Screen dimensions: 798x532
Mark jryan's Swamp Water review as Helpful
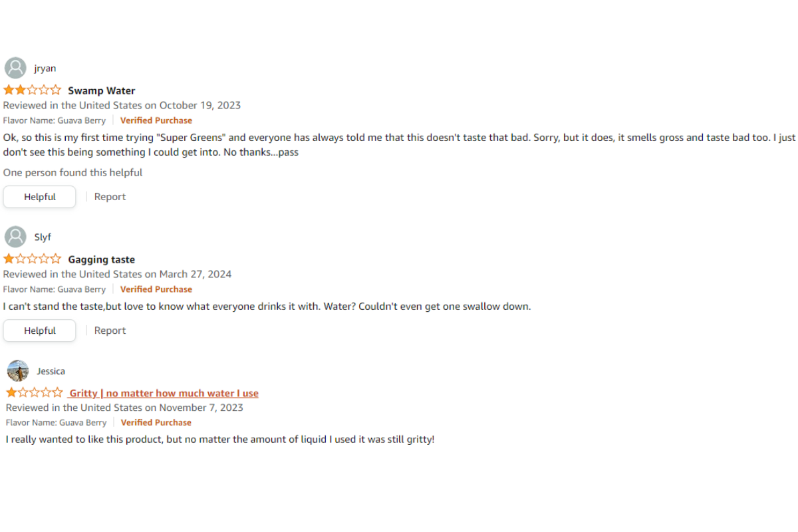point(40,197)
